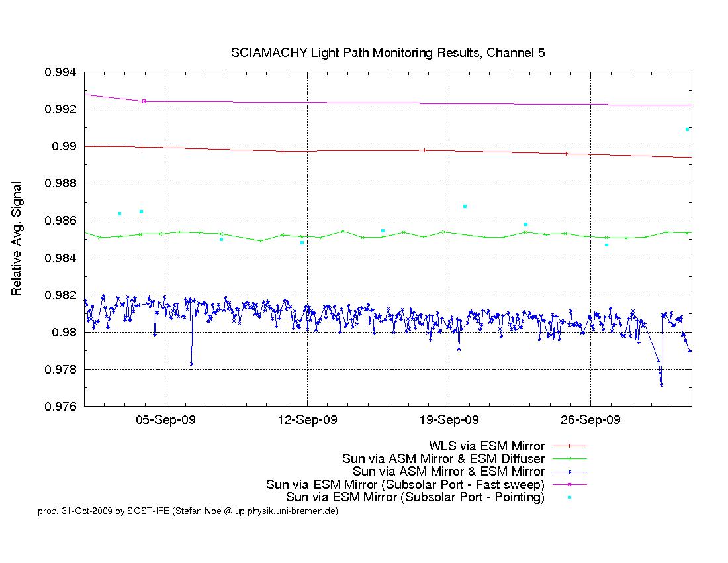Click the 'Relative Avg. Signal' y-axis label
The image size is (728, 563).
click(17, 238)
